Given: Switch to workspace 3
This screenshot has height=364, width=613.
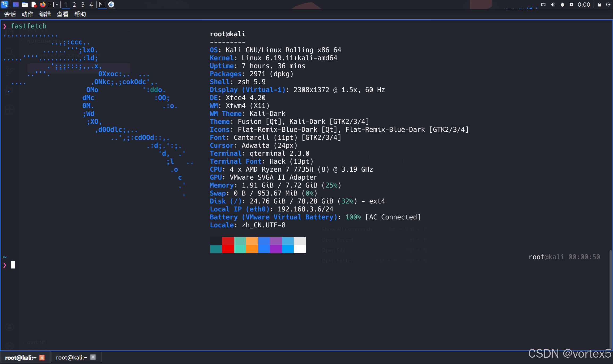Looking at the screenshot, I should tap(83, 5).
